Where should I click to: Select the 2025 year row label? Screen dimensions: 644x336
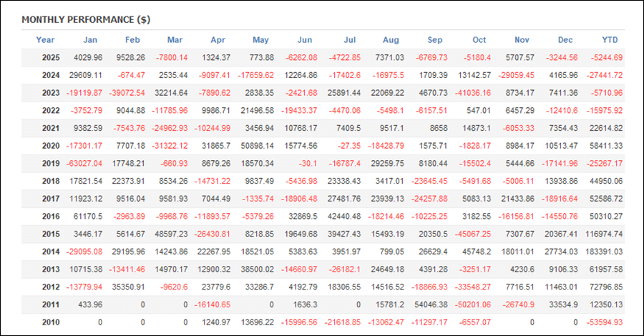pos(45,58)
